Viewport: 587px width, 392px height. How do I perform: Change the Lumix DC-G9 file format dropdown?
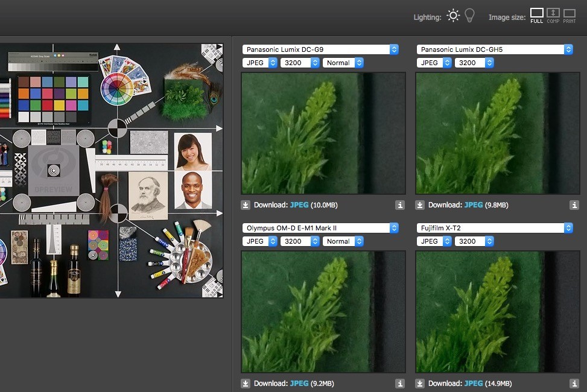(260, 63)
